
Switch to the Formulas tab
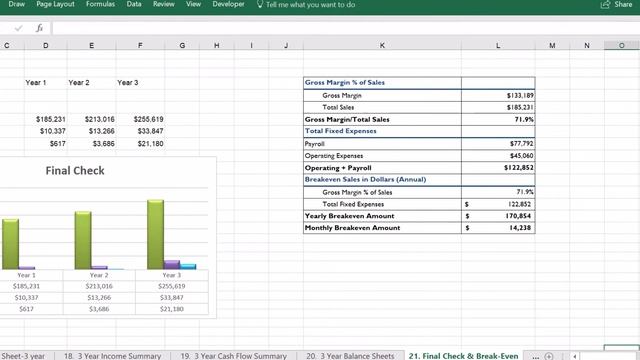[100, 4]
